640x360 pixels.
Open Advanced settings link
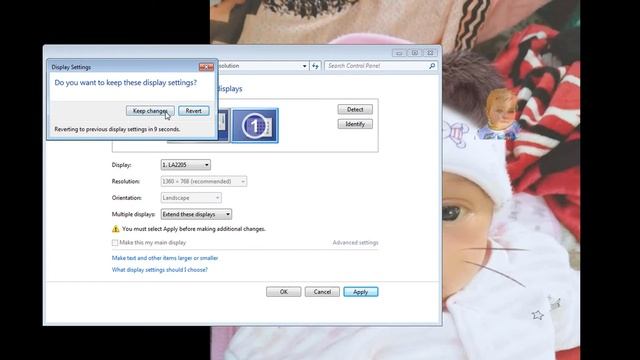pos(355,243)
